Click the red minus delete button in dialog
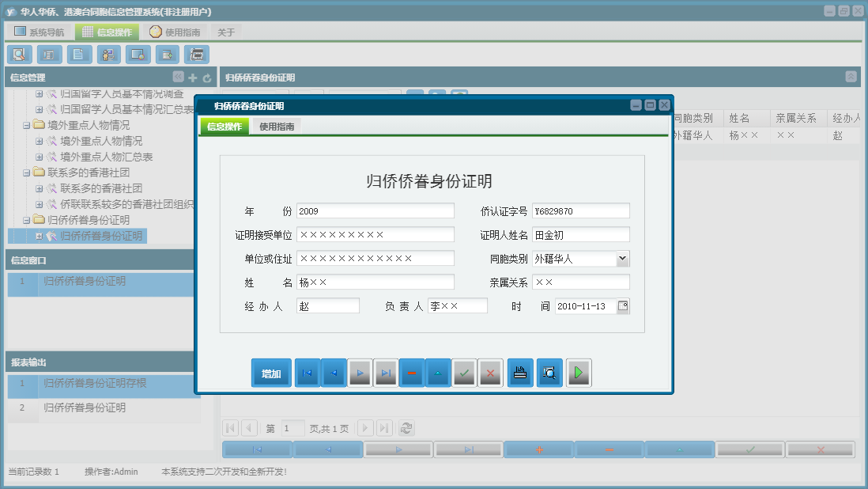Viewport: 868px width, 489px height. (x=412, y=373)
